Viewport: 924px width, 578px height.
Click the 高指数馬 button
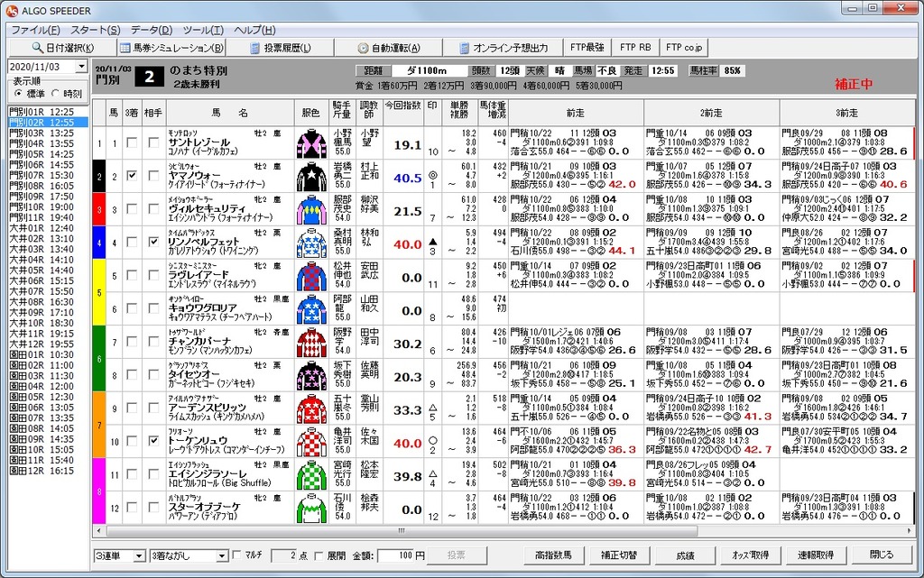point(553,555)
